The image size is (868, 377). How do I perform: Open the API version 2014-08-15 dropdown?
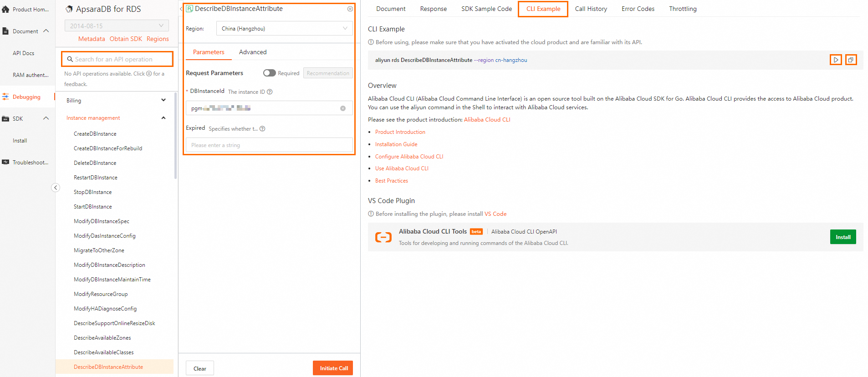[x=117, y=25]
